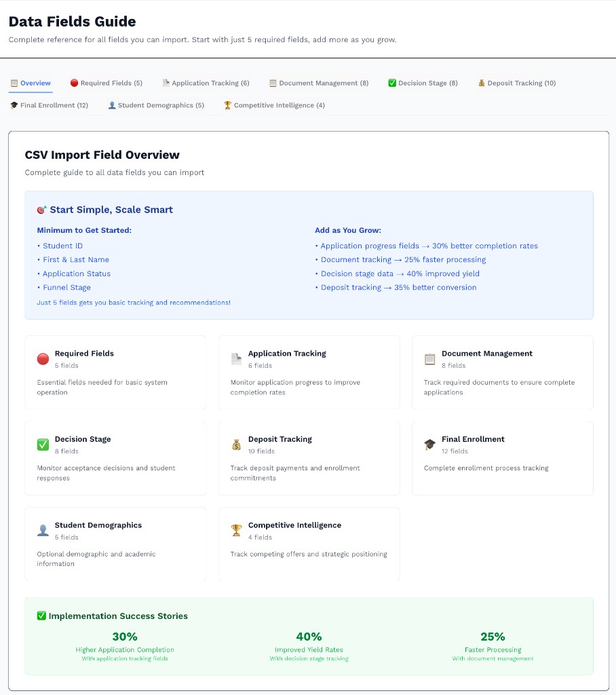The height and width of the screenshot is (695, 616).
Task: Click the graduation cap icon in Final Enrollment tab
Action: click(x=14, y=105)
